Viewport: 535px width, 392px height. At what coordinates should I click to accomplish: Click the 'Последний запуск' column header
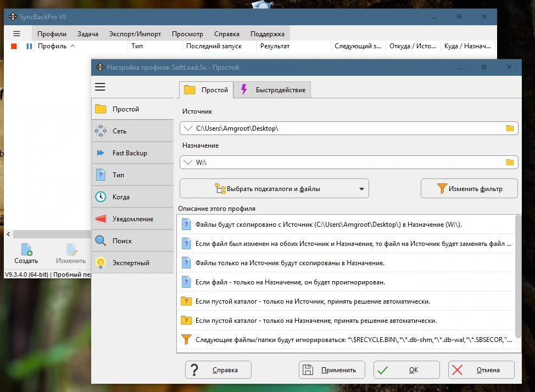pos(219,46)
